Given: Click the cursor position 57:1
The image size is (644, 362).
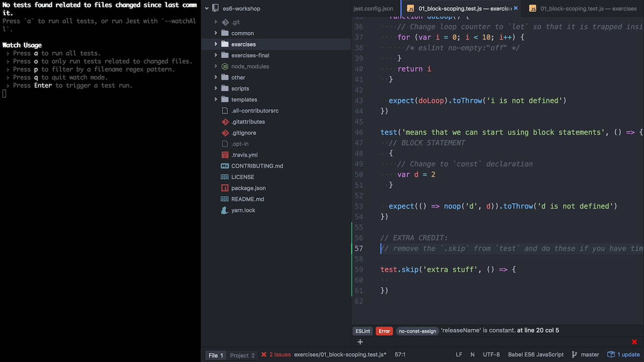Looking at the screenshot, I should point(400,355).
